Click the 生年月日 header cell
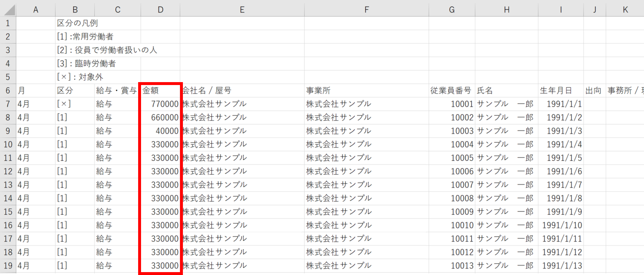The image size is (644, 275). (561, 90)
